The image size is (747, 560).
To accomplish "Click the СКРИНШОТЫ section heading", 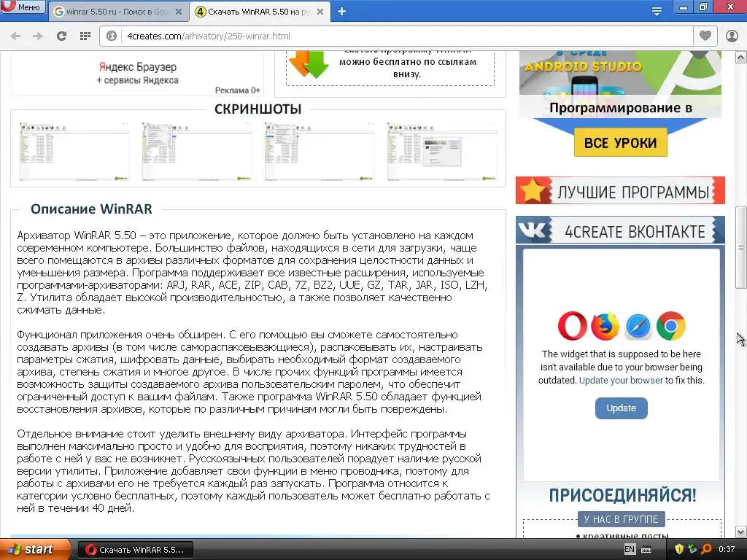I will [258, 109].
